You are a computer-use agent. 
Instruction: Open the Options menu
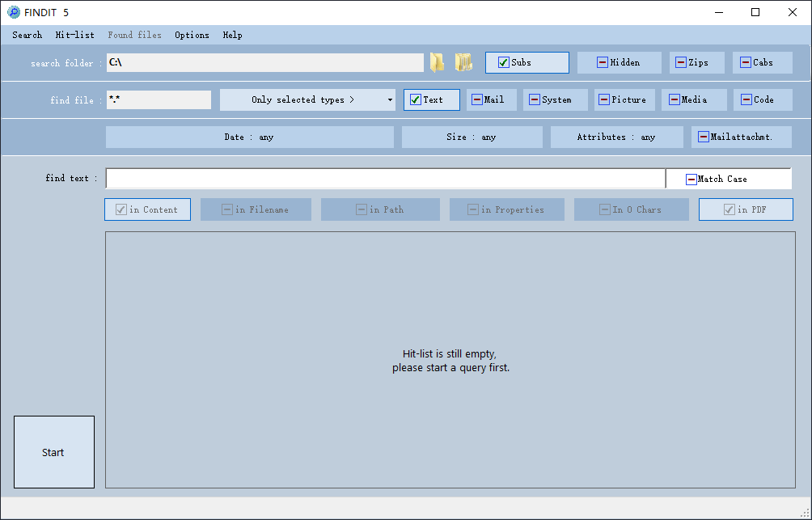[x=192, y=36]
